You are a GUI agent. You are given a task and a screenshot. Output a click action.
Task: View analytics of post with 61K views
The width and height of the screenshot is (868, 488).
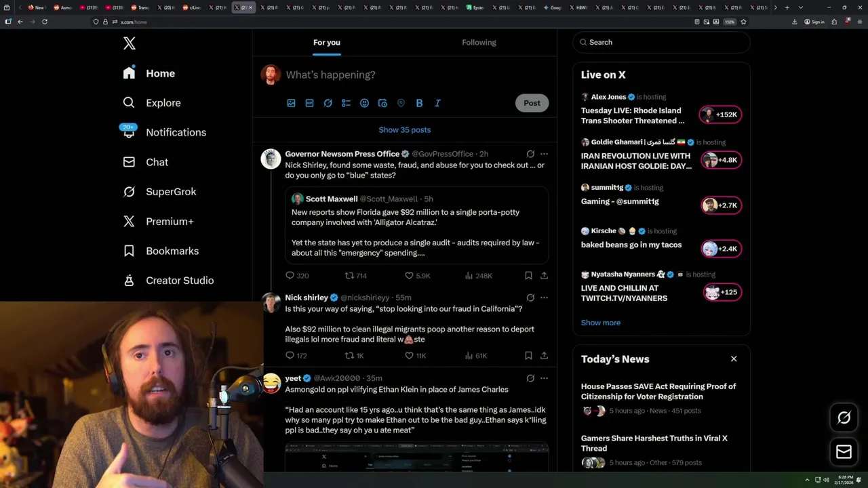[476, 356]
